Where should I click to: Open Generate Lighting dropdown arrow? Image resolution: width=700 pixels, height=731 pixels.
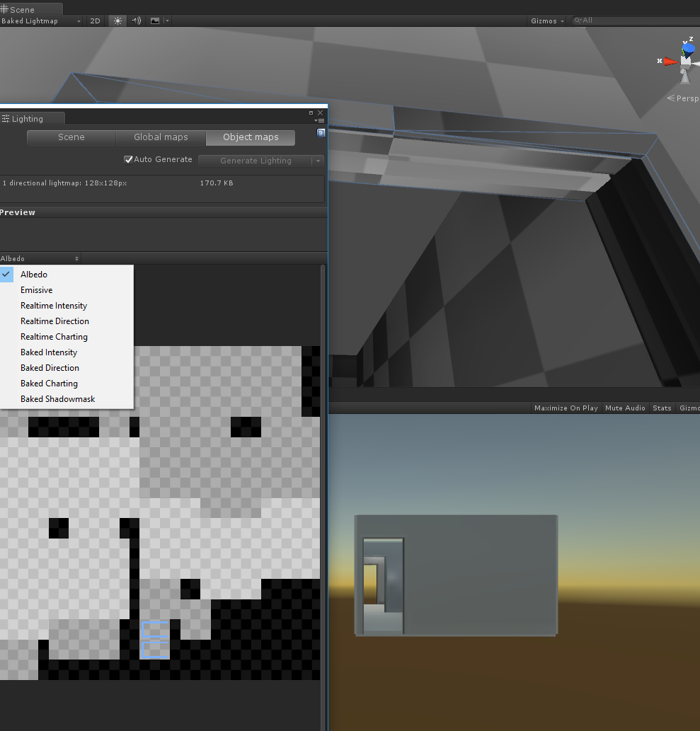tap(318, 161)
